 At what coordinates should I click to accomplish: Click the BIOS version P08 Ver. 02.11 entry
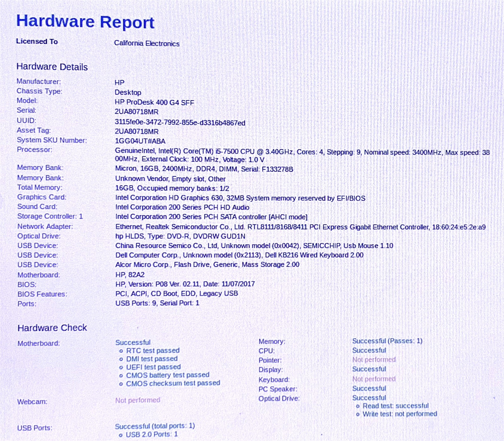click(x=185, y=284)
